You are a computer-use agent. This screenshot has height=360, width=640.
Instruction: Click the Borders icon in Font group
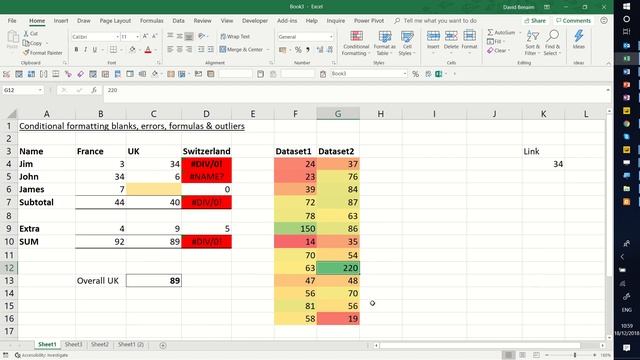113,50
